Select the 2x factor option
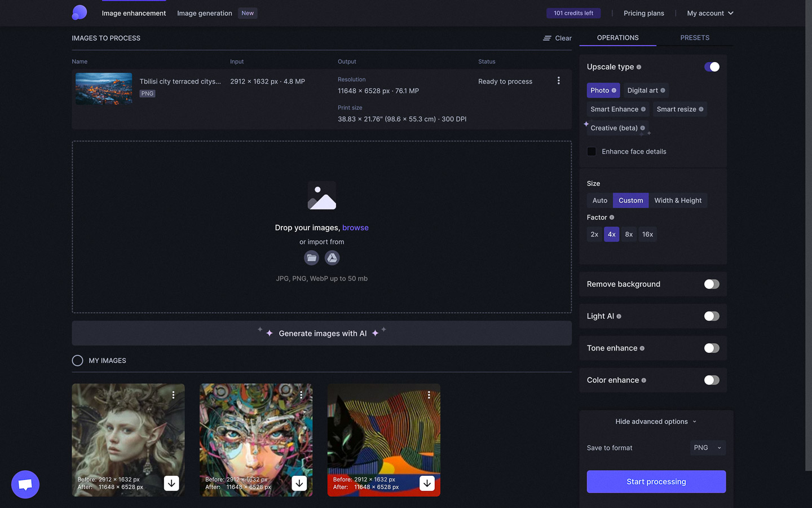Screen dimensions: 812x508 (594, 234)
